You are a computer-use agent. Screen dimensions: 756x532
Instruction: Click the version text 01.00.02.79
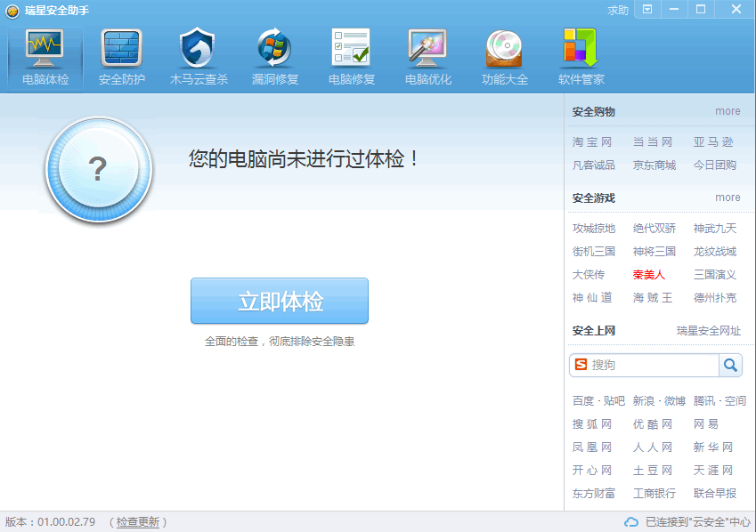67,522
